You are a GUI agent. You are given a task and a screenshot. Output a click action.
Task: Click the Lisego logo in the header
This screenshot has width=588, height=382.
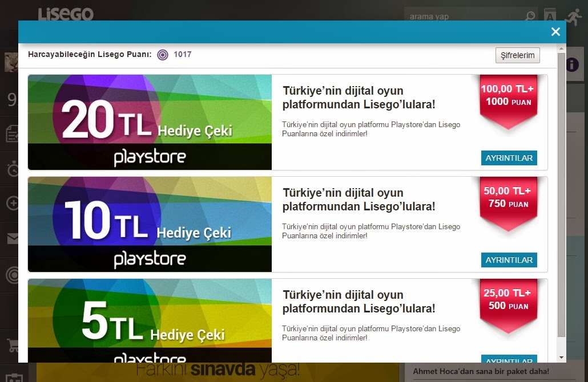click(x=66, y=14)
